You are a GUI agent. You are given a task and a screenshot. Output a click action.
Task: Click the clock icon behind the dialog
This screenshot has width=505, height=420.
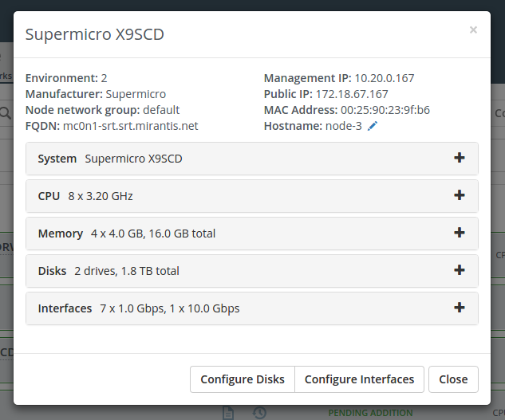(259, 413)
